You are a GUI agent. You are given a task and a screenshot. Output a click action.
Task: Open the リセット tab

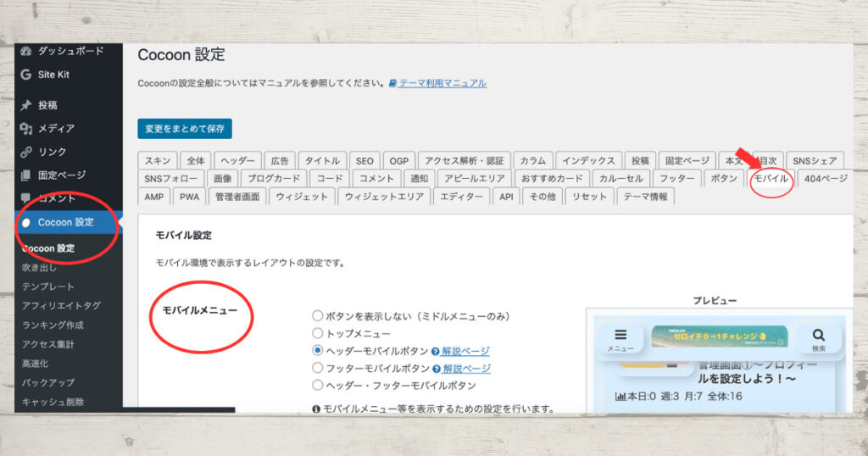(589, 197)
